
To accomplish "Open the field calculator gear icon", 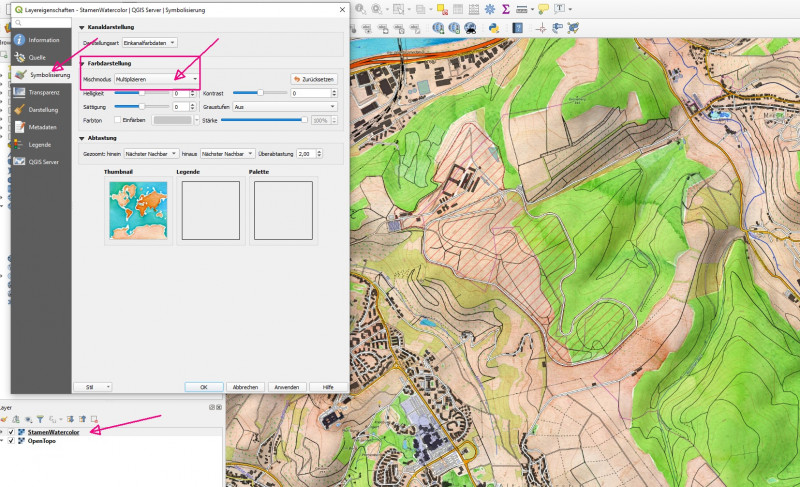I will coord(489,9).
